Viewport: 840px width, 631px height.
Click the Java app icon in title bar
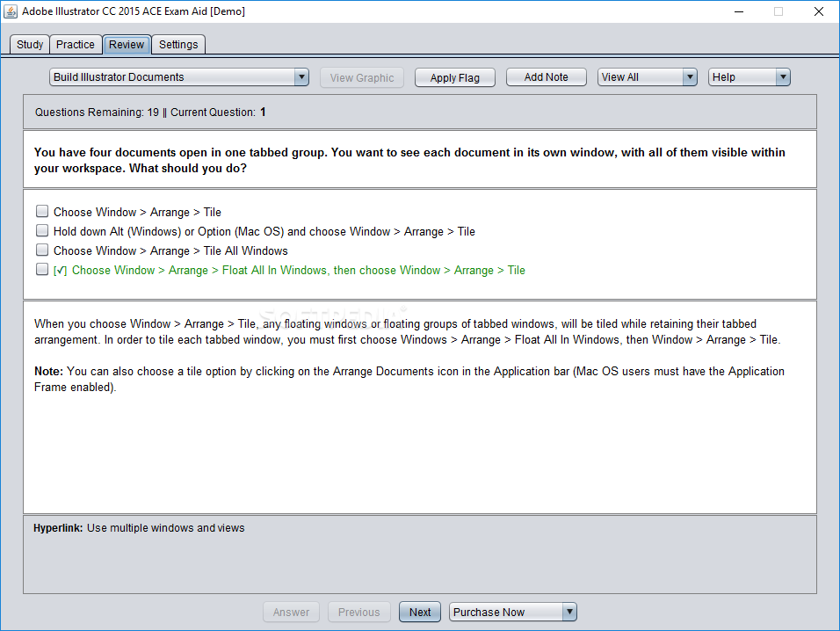(11, 11)
